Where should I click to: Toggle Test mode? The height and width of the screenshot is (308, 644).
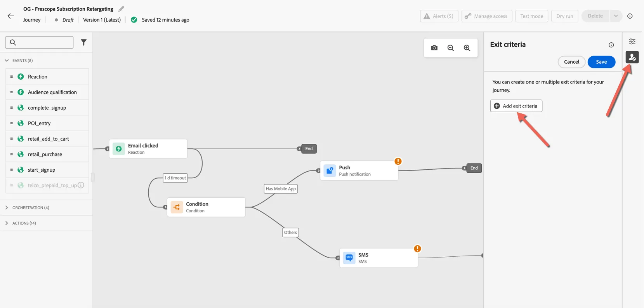(x=531, y=16)
